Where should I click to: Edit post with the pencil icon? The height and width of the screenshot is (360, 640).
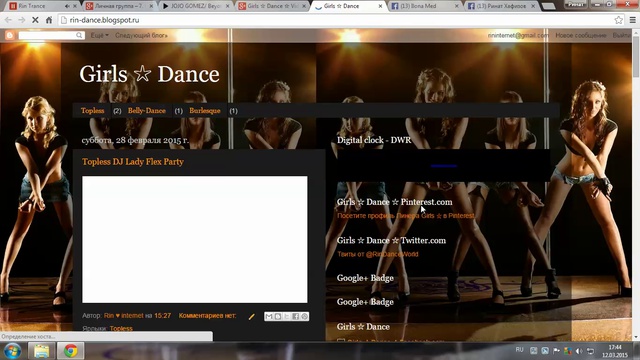251,316
